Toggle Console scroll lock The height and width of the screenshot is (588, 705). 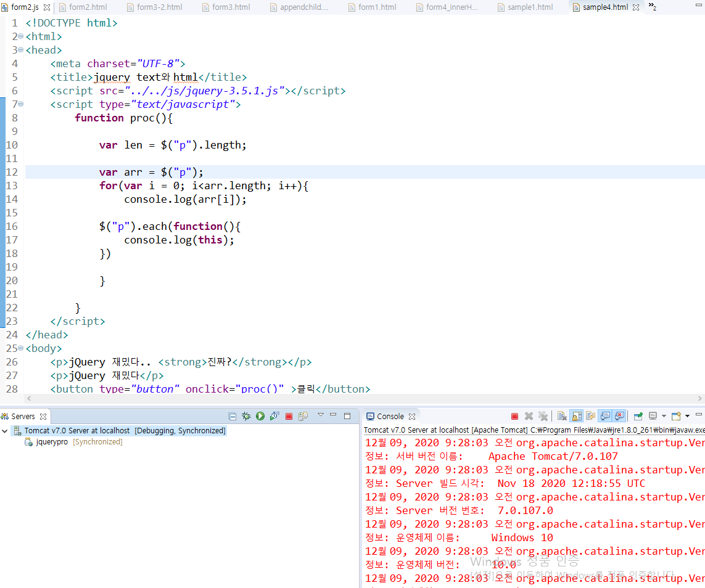pos(577,417)
